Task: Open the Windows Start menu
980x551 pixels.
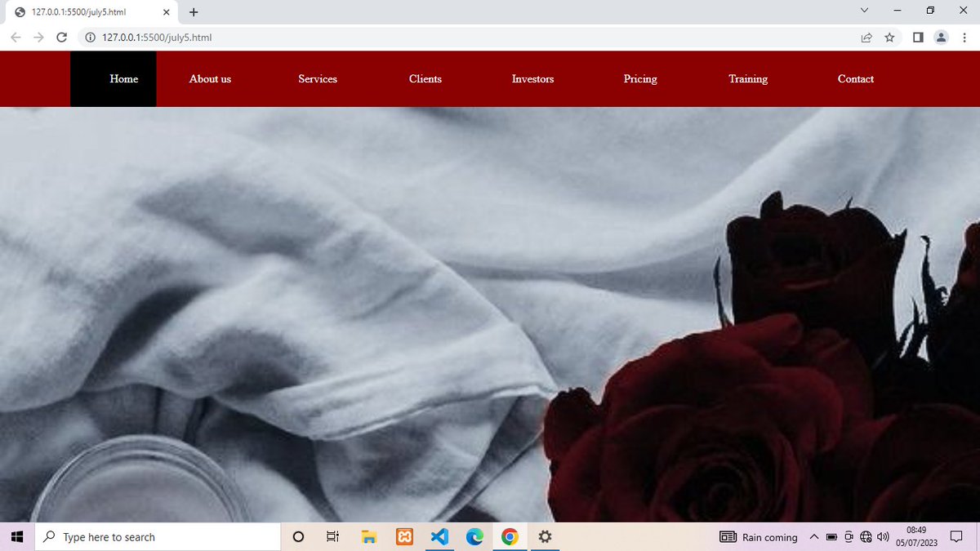Action: point(17,536)
